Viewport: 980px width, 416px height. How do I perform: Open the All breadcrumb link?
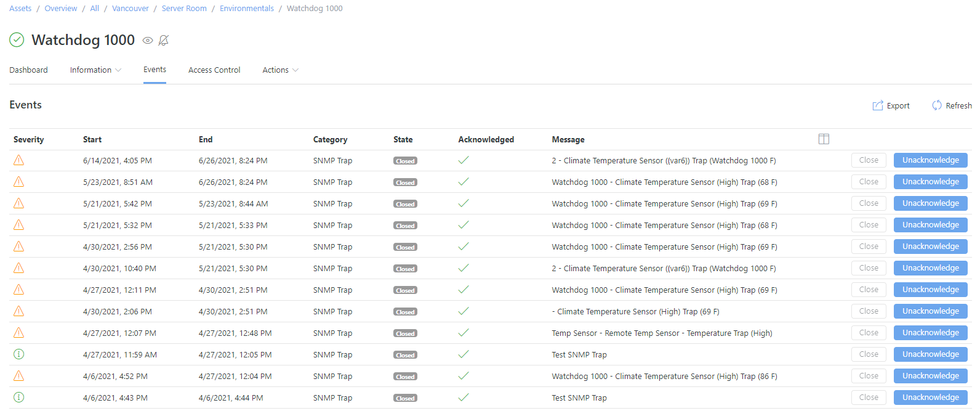point(94,9)
